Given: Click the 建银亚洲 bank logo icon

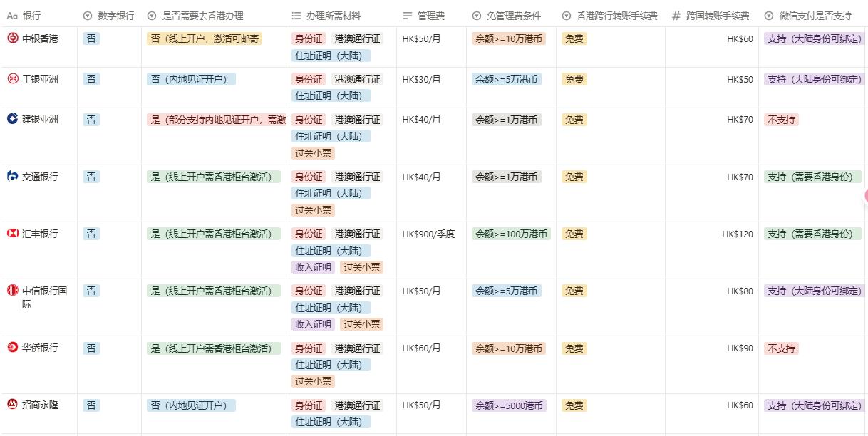Looking at the screenshot, I should [12, 119].
